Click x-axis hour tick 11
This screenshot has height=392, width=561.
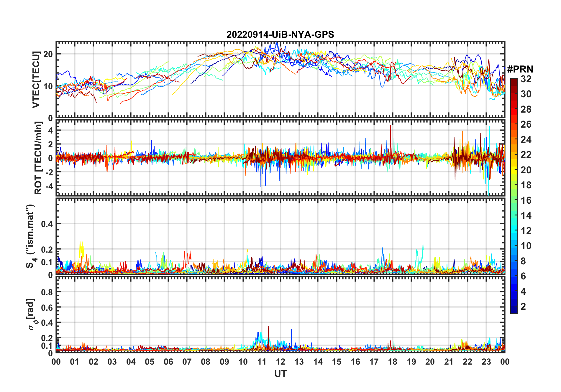click(x=262, y=362)
